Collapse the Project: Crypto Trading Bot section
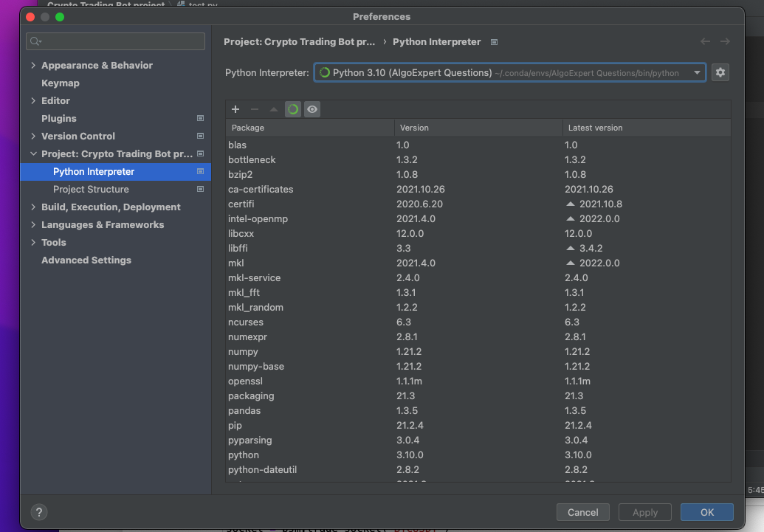The image size is (764, 532). [33, 154]
